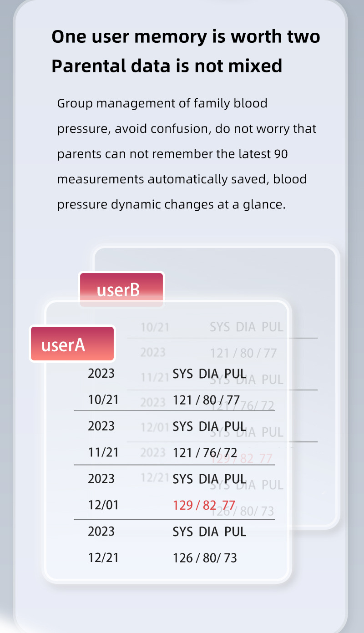The height and width of the screenshot is (633, 364).
Task: Open userA's 126 / 80 / 73 reading
Action: point(205,558)
